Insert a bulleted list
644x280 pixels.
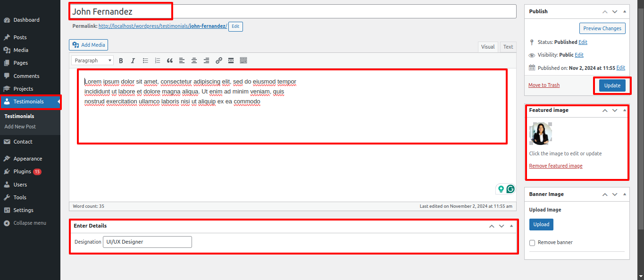145,60
